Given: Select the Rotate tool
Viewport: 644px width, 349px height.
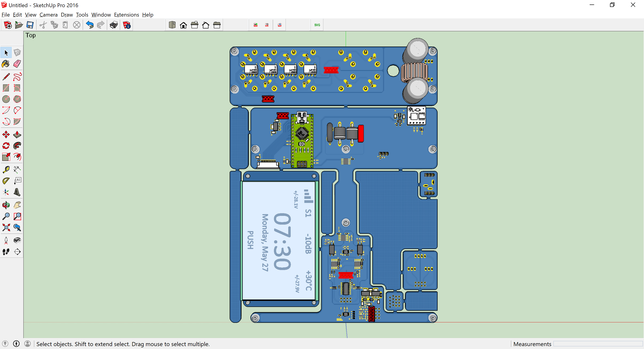Looking at the screenshot, I should tap(6, 146).
